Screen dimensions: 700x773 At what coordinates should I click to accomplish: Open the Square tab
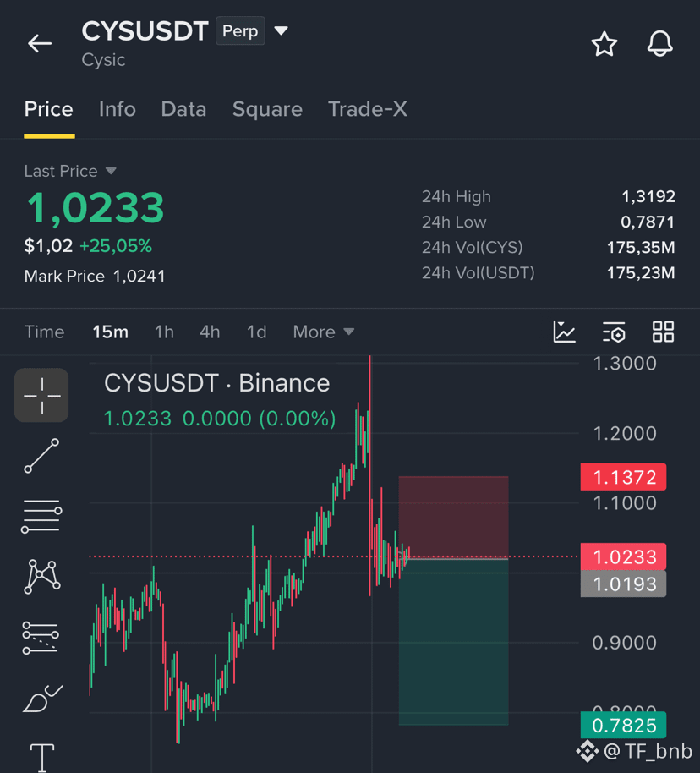tap(267, 109)
